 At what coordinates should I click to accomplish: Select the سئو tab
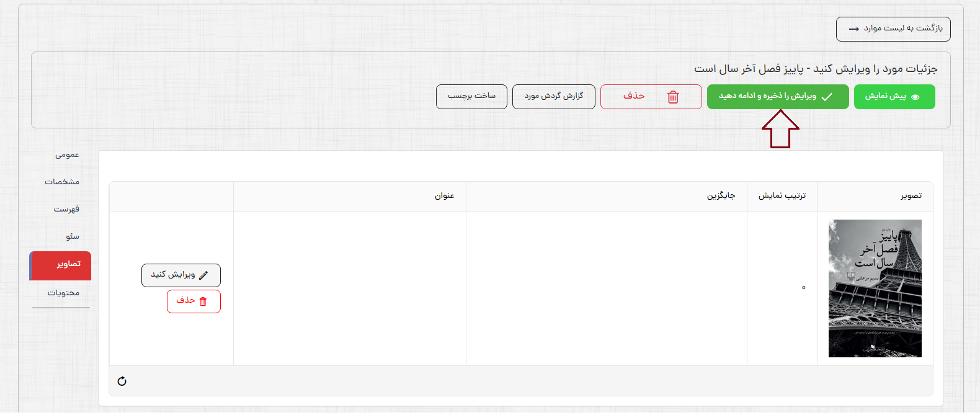click(x=73, y=236)
